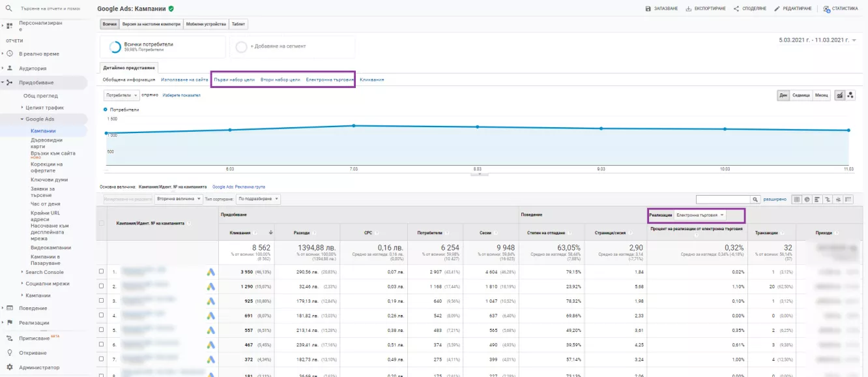Open the Кликвания metric group tab
Image resolution: width=868 pixels, height=377 pixels.
(x=371, y=80)
